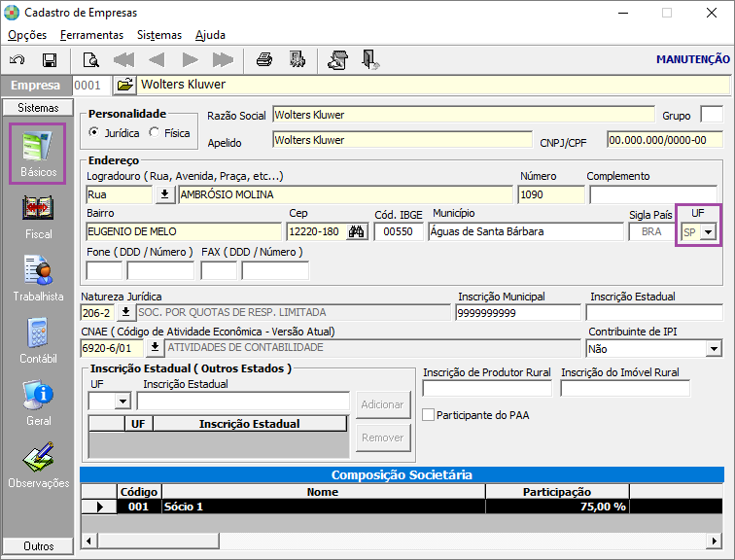This screenshot has width=735, height=560.
Task: Select the Física personality option
Action: [x=169, y=133]
